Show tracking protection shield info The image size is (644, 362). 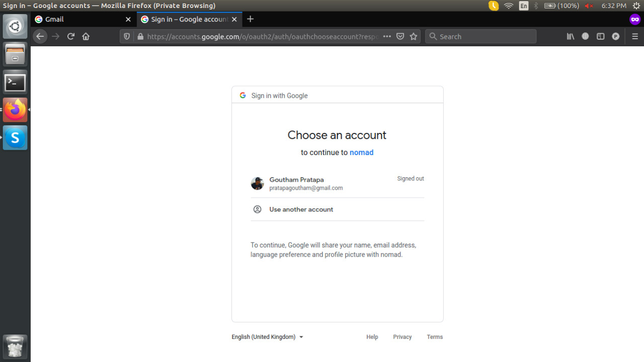(127, 36)
